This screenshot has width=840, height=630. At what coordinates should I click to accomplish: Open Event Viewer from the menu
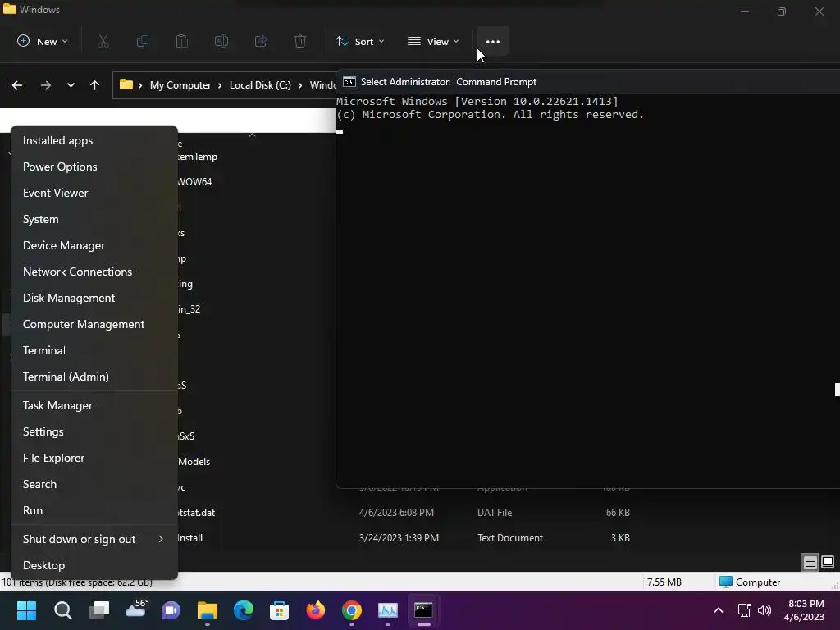point(94,193)
